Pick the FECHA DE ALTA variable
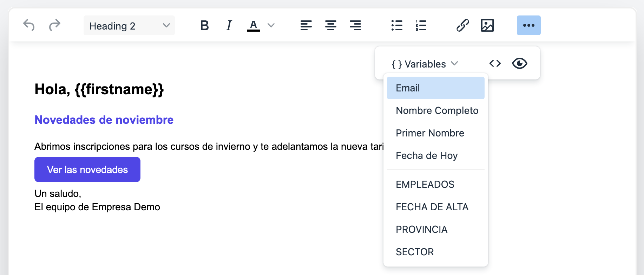The width and height of the screenshot is (644, 275). click(x=436, y=207)
